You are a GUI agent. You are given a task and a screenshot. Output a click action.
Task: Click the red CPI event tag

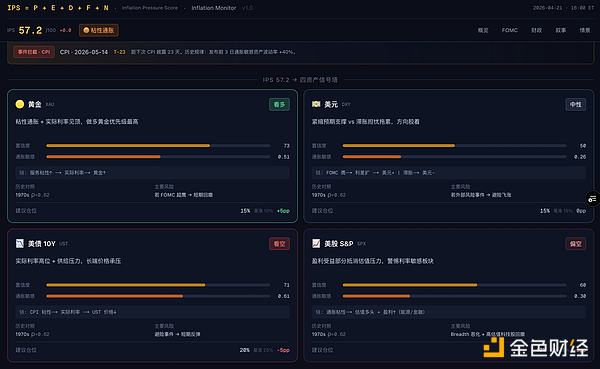click(x=34, y=52)
